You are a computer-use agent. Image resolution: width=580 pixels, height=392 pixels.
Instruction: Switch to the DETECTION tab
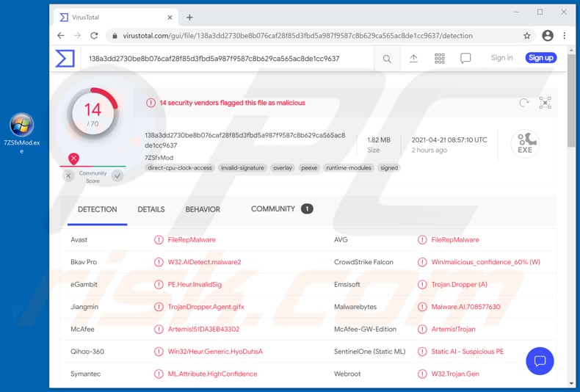point(98,209)
